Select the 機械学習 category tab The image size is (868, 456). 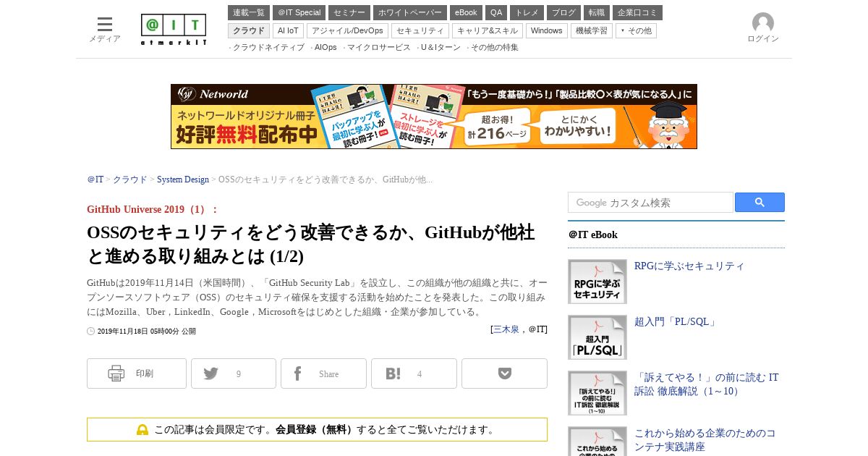coord(592,30)
